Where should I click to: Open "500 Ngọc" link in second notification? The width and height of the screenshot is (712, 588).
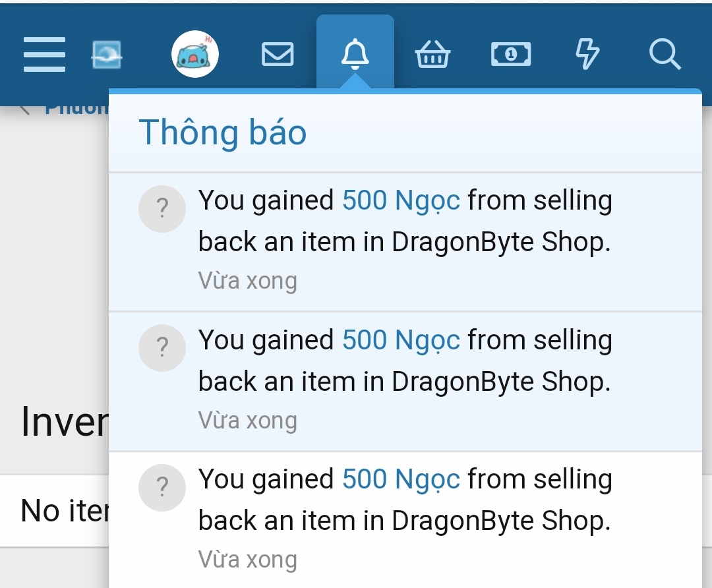pos(401,340)
